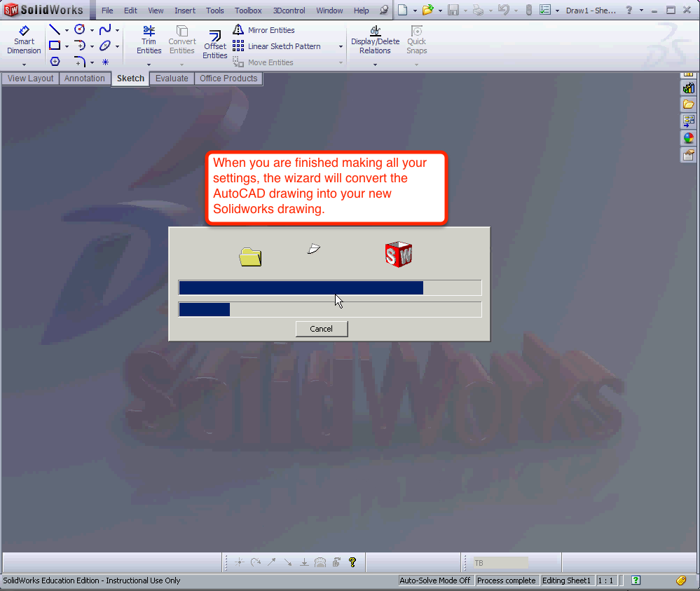Viewport: 700px width, 591px height.
Task: Open the Tools menu
Action: pos(214,11)
